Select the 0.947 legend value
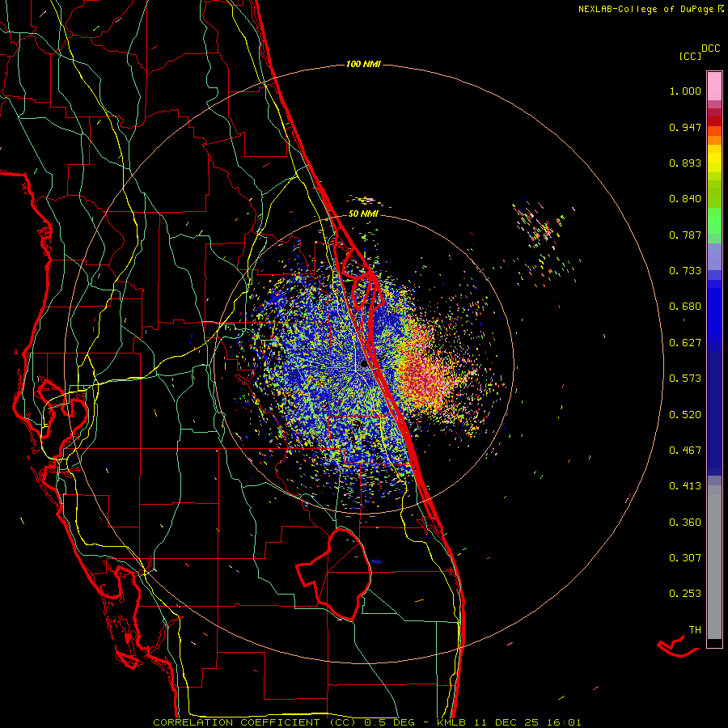The width and height of the screenshot is (728, 728). (x=685, y=127)
